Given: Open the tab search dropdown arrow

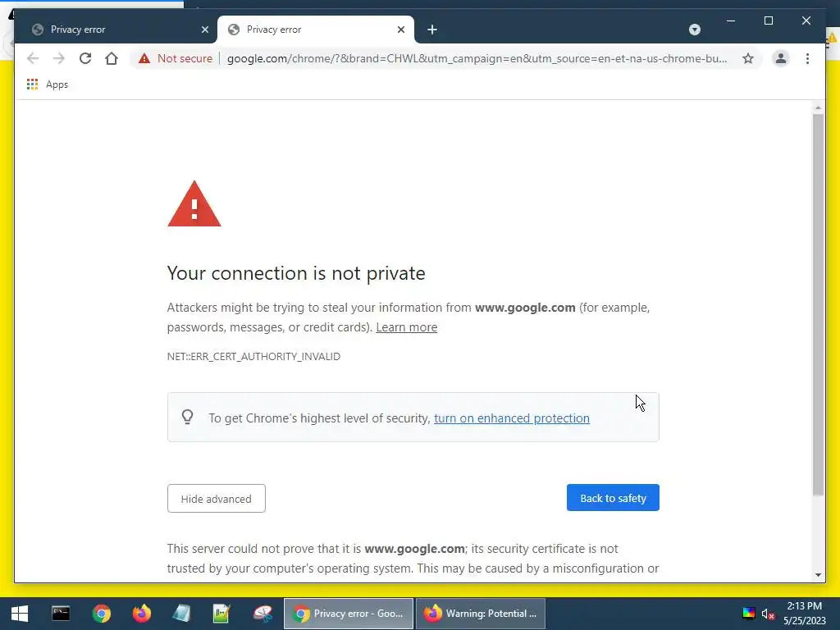Looking at the screenshot, I should (x=694, y=30).
